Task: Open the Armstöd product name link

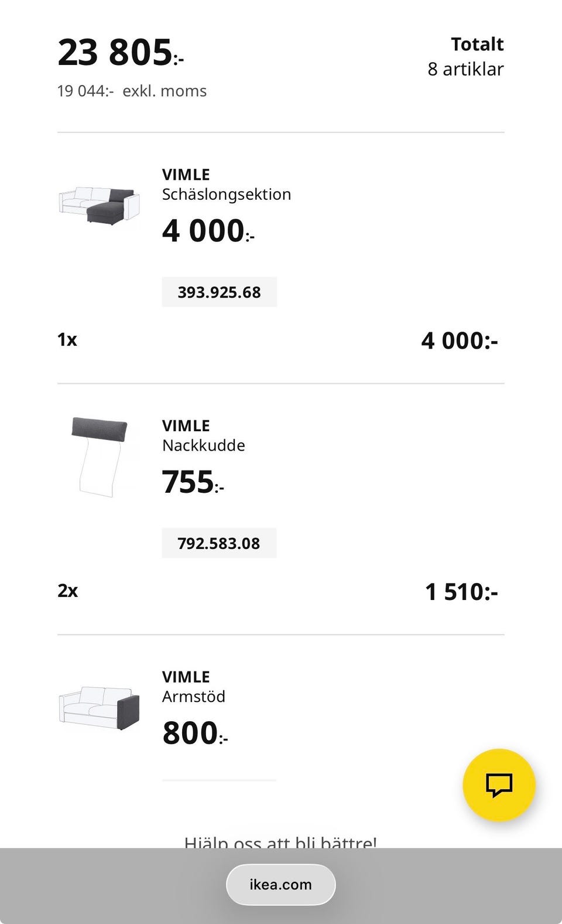Action: 193,697
